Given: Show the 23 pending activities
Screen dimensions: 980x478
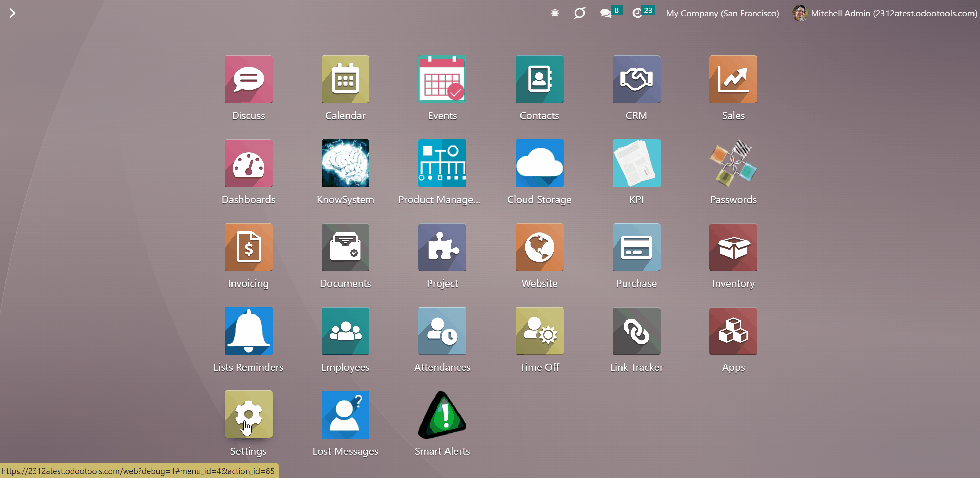Looking at the screenshot, I should [643, 12].
